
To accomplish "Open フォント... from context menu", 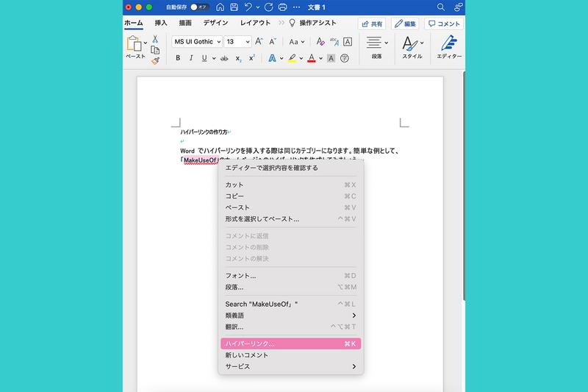I will pos(290,275).
